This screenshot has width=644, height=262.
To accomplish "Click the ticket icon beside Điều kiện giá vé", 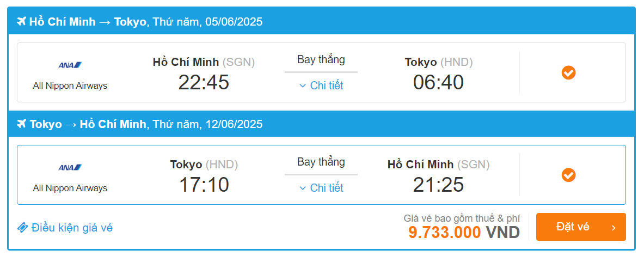I will pos(22,228).
